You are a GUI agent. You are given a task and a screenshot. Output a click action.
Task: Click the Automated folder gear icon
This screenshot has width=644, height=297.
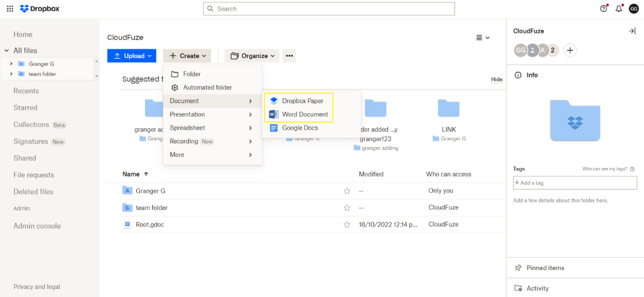point(174,88)
